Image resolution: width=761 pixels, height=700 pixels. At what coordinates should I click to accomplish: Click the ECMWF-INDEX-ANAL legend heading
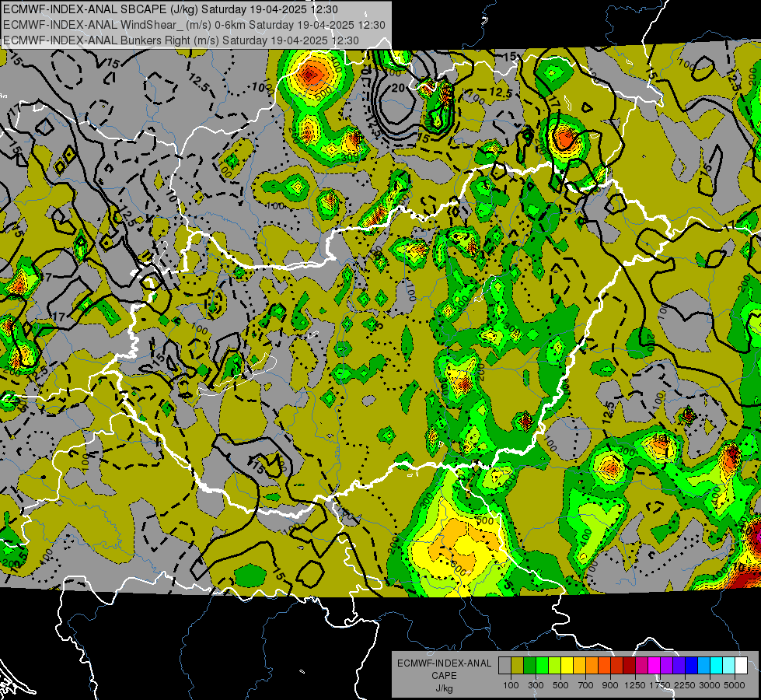coord(444,663)
